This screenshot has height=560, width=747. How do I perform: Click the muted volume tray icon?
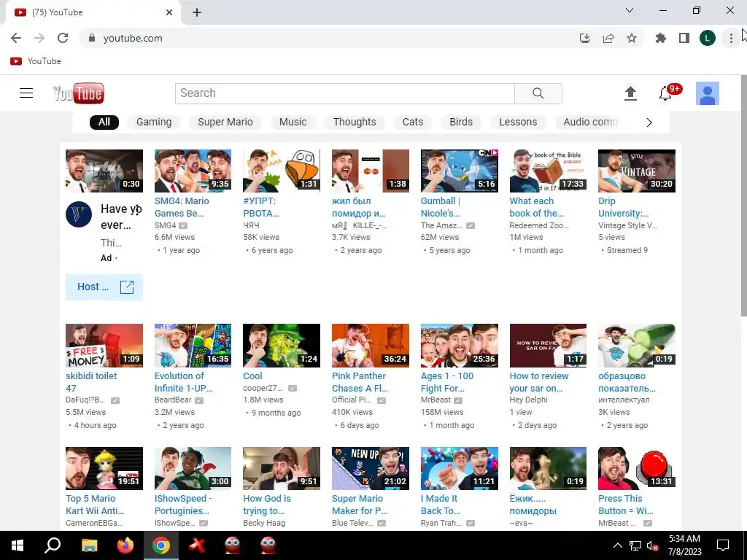(x=652, y=545)
